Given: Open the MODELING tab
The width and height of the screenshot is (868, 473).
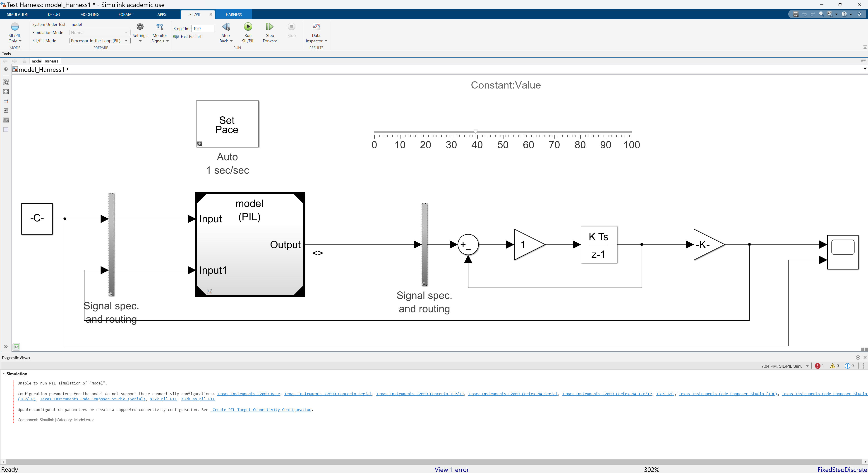Looking at the screenshot, I should (90, 14).
